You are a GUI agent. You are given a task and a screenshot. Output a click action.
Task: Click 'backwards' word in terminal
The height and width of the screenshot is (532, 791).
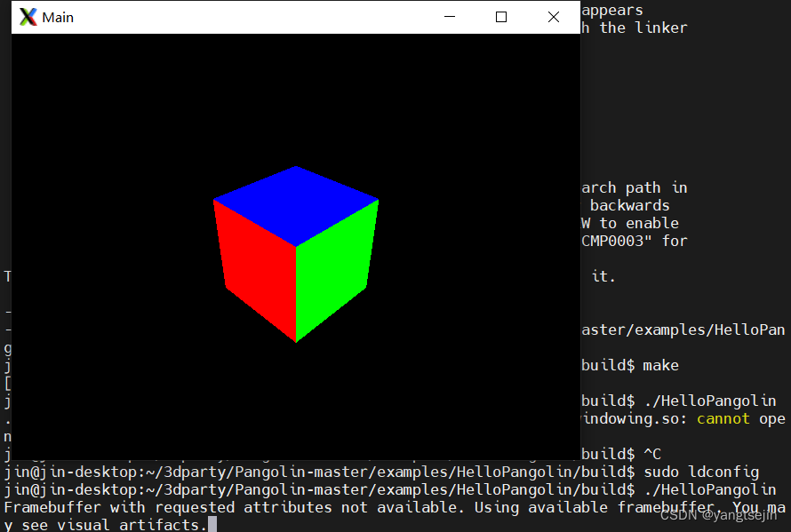[x=629, y=205]
